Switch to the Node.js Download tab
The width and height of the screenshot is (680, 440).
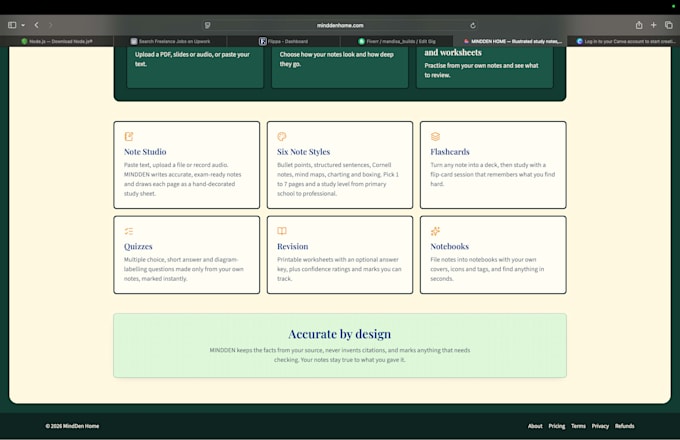[57, 41]
